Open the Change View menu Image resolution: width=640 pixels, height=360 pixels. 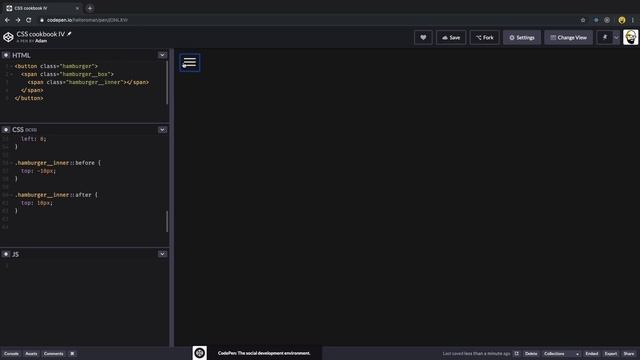569,38
